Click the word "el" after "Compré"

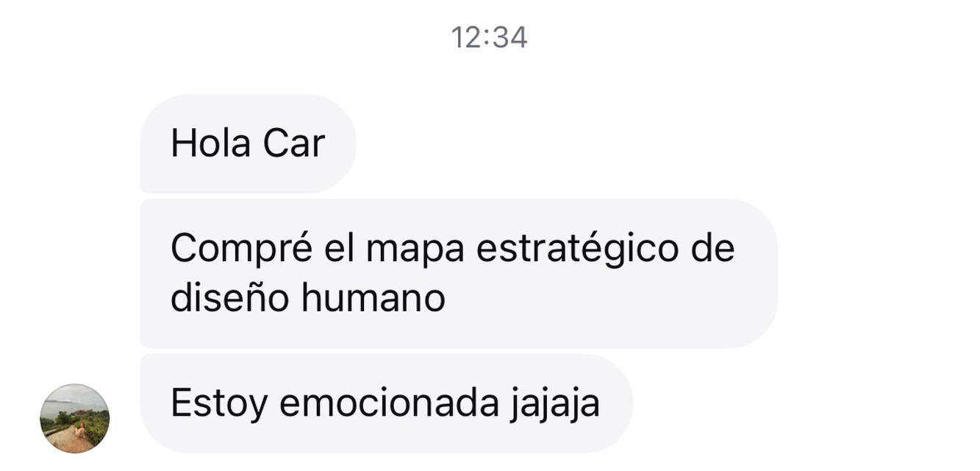[339, 248]
